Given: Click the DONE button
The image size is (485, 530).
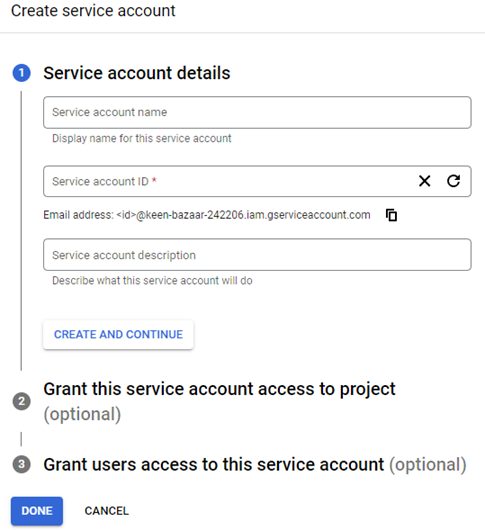Looking at the screenshot, I should [37, 511].
